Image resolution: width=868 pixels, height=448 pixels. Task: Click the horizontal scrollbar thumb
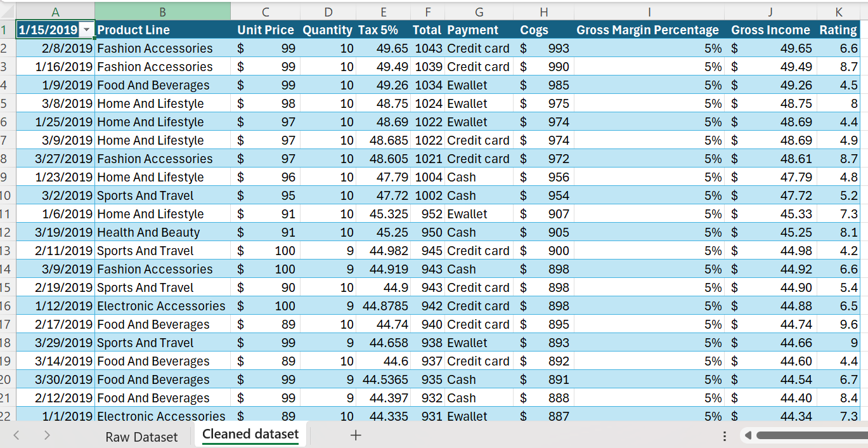812,436
